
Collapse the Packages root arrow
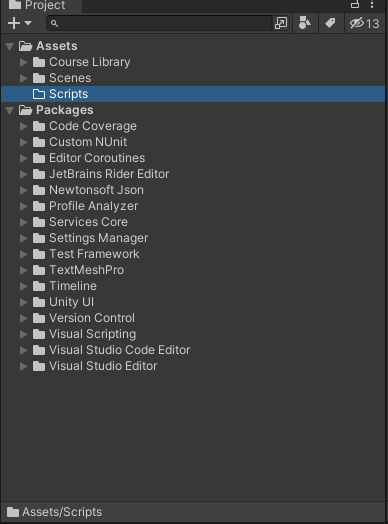coord(10,110)
